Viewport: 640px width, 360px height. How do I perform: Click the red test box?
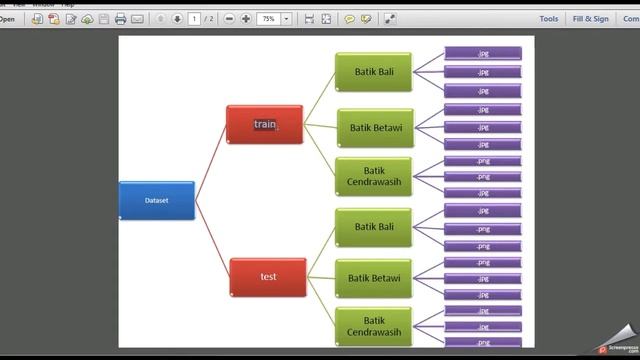(x=268, y=277)
